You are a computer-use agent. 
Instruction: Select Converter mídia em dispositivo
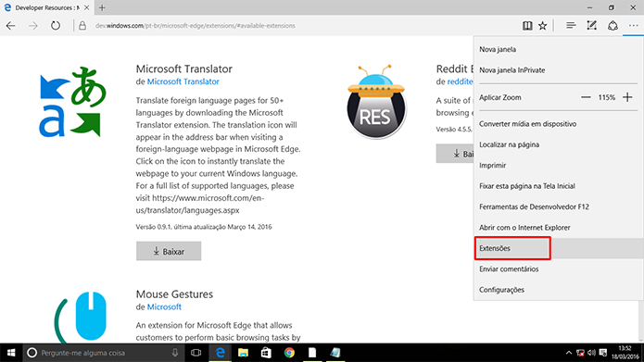point(559,124)
